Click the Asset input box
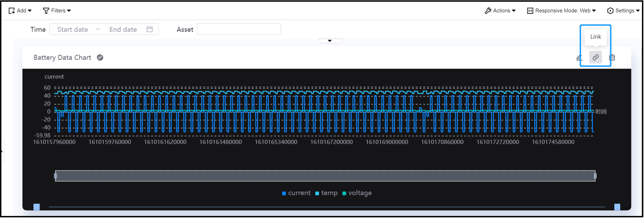644x218 pixels. [239, 29]
